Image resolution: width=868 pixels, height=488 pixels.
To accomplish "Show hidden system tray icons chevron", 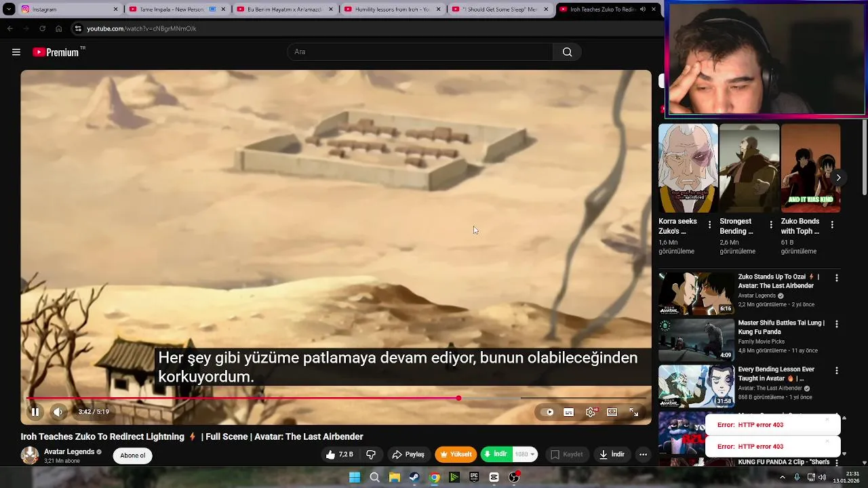I will 782,477.
